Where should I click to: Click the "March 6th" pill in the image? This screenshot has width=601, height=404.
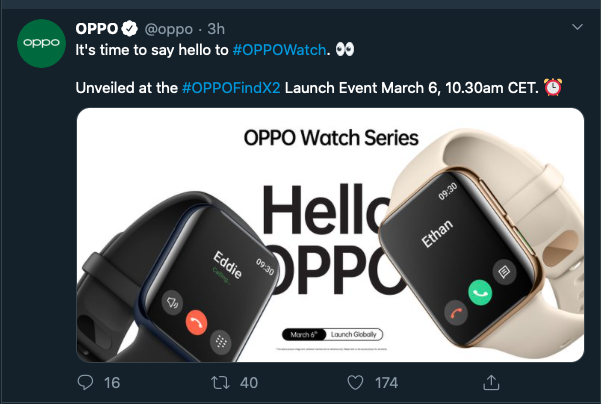304,334
